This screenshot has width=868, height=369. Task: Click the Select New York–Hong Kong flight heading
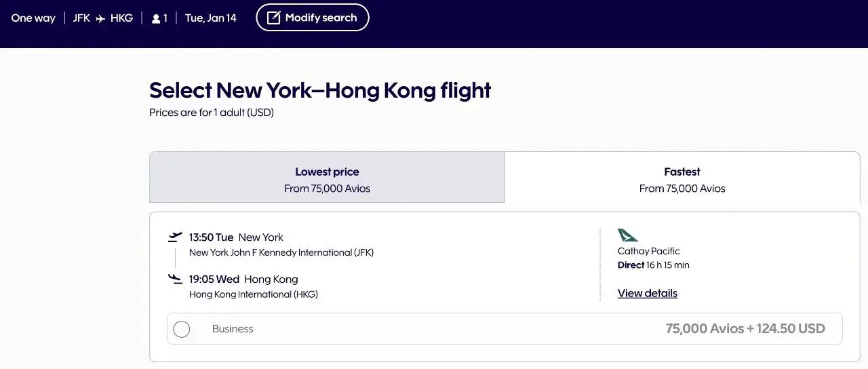(320, 90)
